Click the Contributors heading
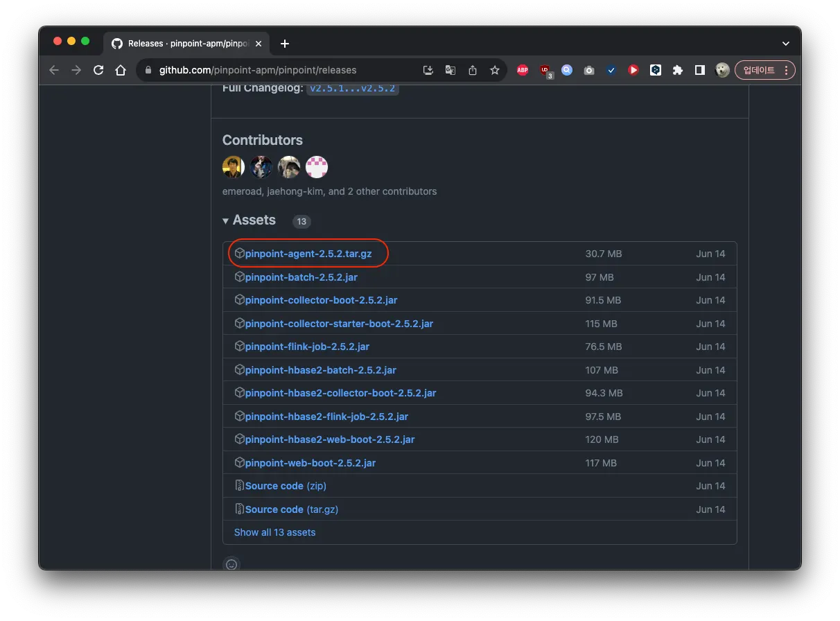 [x=263, y=140]
